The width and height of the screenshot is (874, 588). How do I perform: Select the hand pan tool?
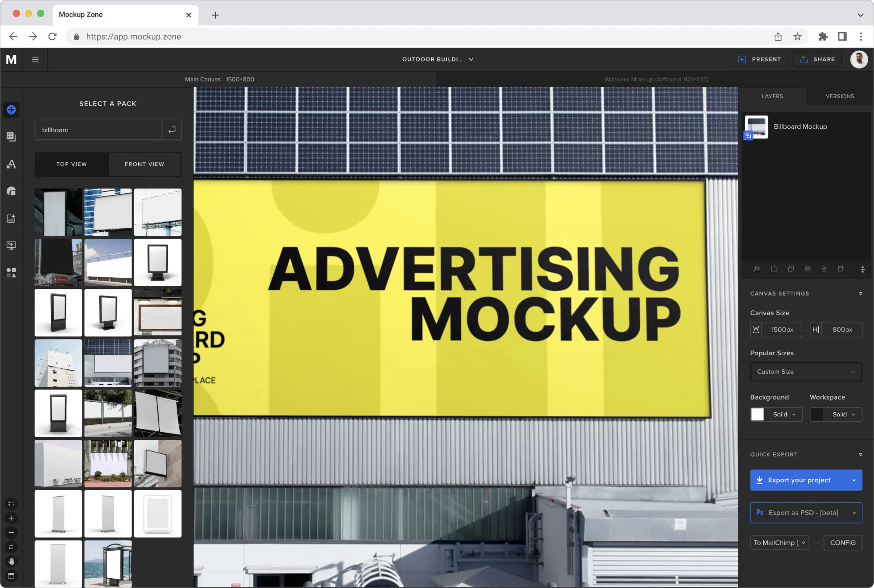[11, 561]
